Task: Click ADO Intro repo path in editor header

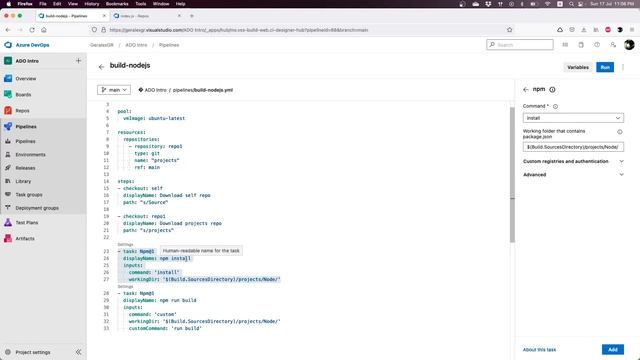Action: pos(156,90)
